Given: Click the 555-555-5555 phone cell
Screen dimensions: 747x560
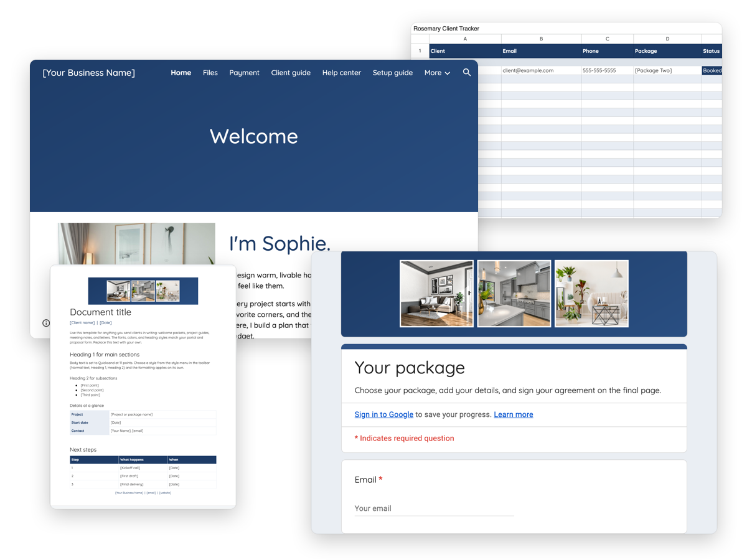Looking at the screenshot, I should coord(608,70).
